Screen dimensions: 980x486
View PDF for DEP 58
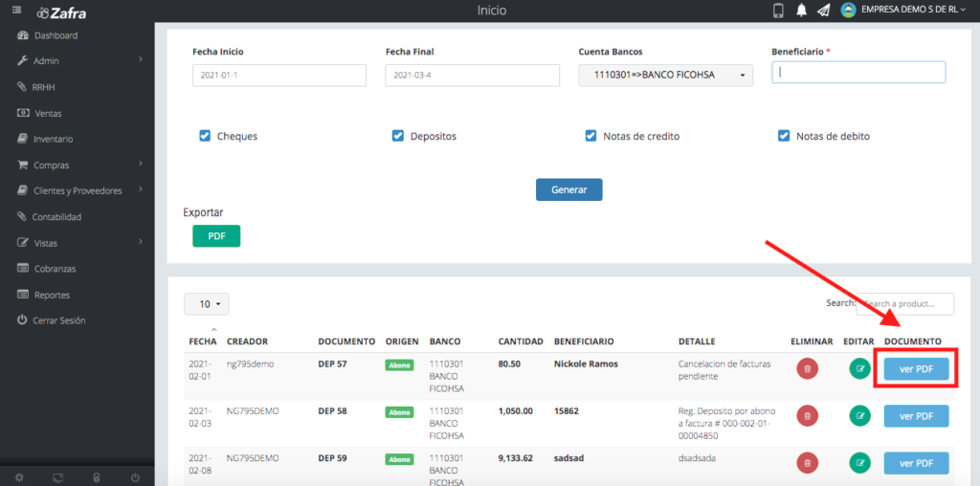point(916,416)
